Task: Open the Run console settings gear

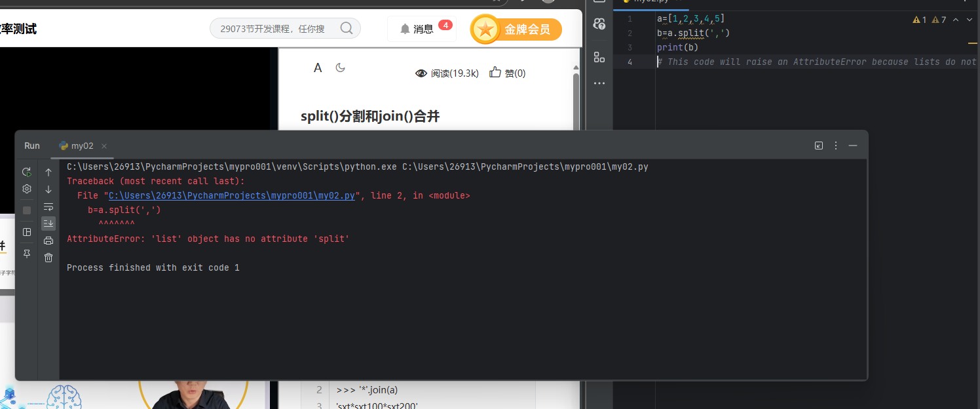Action: (27, 189)
